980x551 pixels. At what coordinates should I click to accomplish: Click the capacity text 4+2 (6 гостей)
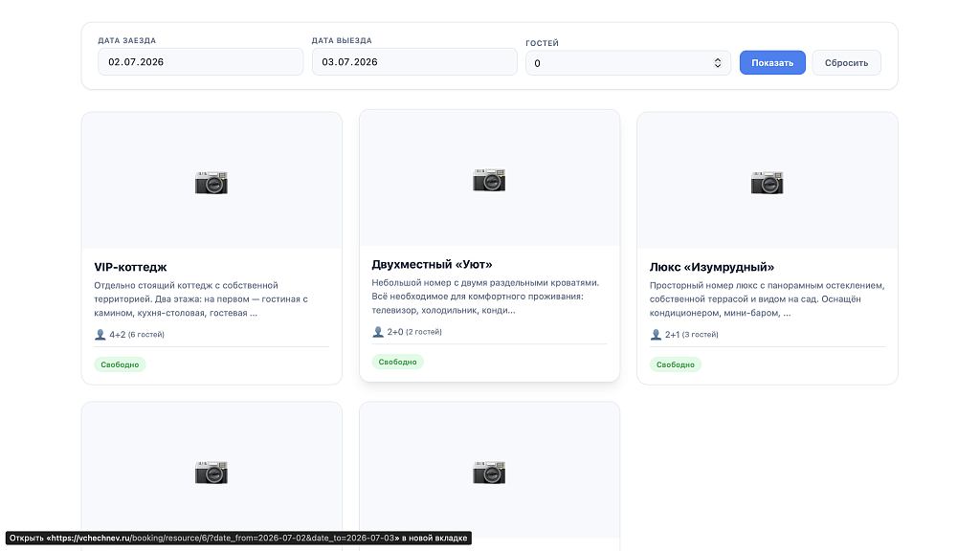[137, 334]
